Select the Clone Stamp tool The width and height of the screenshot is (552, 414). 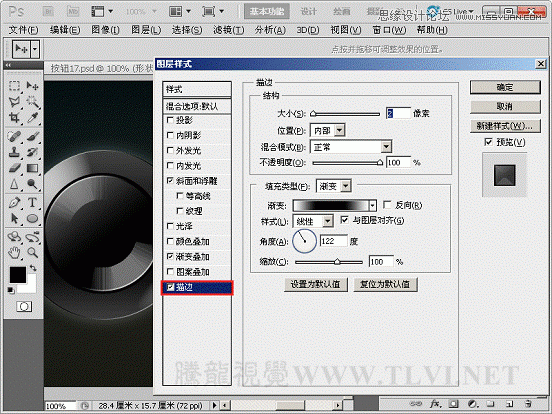pos(14,152)
